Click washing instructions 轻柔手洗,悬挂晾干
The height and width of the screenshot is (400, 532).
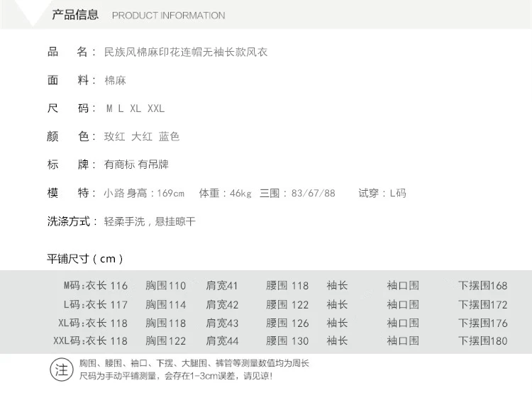[150, 221]
